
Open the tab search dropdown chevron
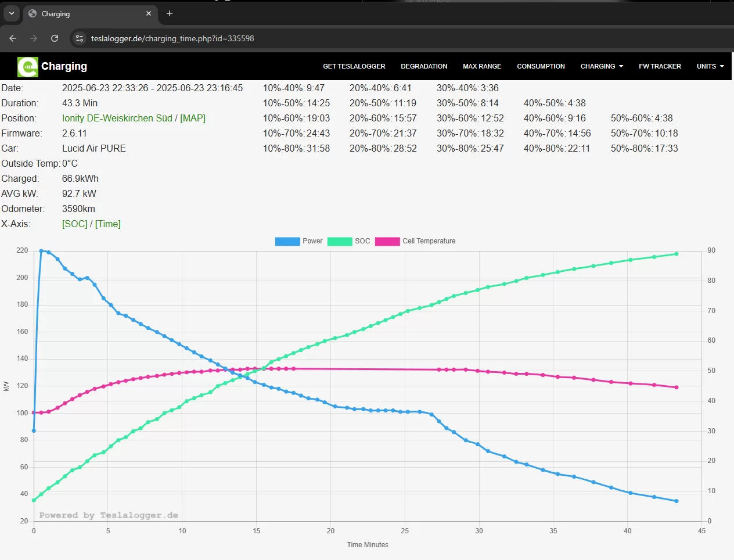coord(12,13)
